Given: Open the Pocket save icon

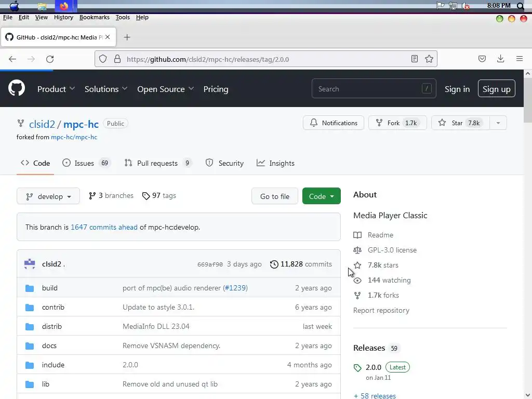Looking at the screenshot, I should [x=482, y=59].
